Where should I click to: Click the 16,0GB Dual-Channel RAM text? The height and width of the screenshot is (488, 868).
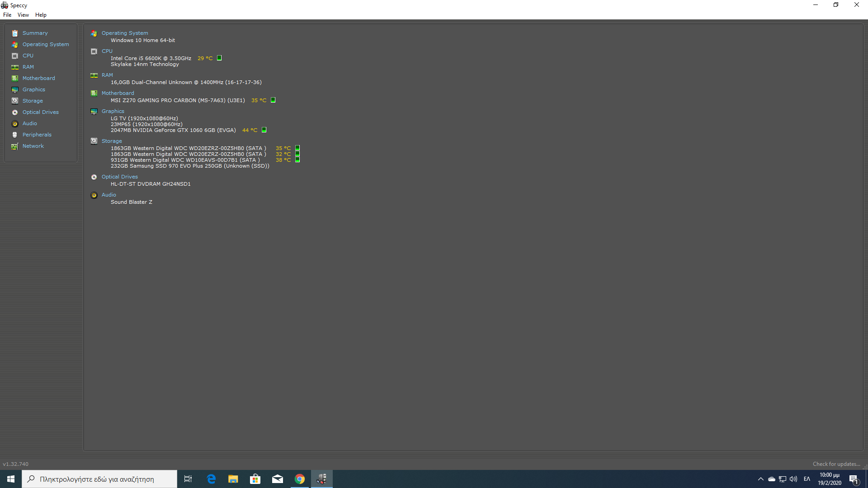pyautogui.click(x=186, y=83)
